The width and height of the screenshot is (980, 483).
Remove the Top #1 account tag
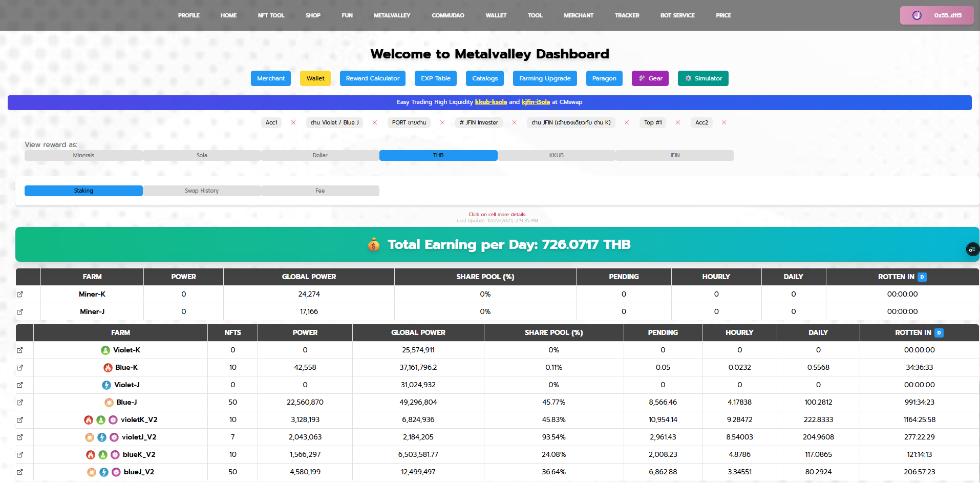click(x=678, y=122)
